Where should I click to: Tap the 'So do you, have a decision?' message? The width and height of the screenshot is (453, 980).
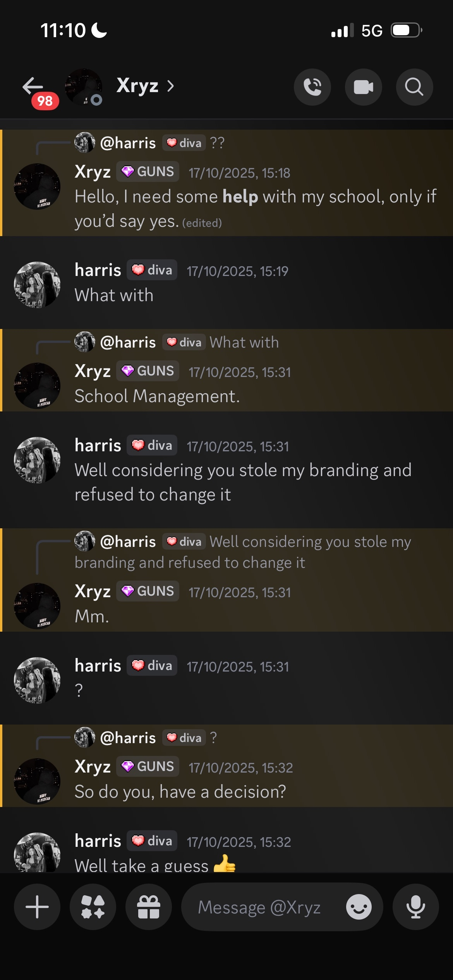(x=180, y=792)
